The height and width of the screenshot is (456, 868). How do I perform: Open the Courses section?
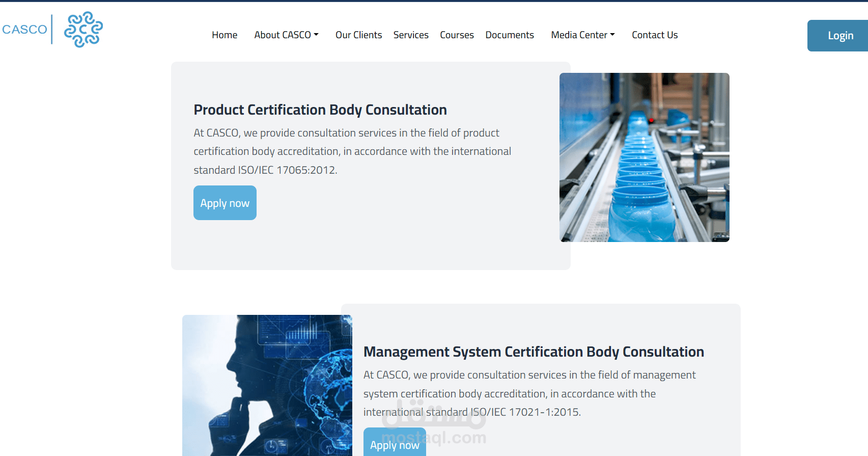click(x=457, y=35)
